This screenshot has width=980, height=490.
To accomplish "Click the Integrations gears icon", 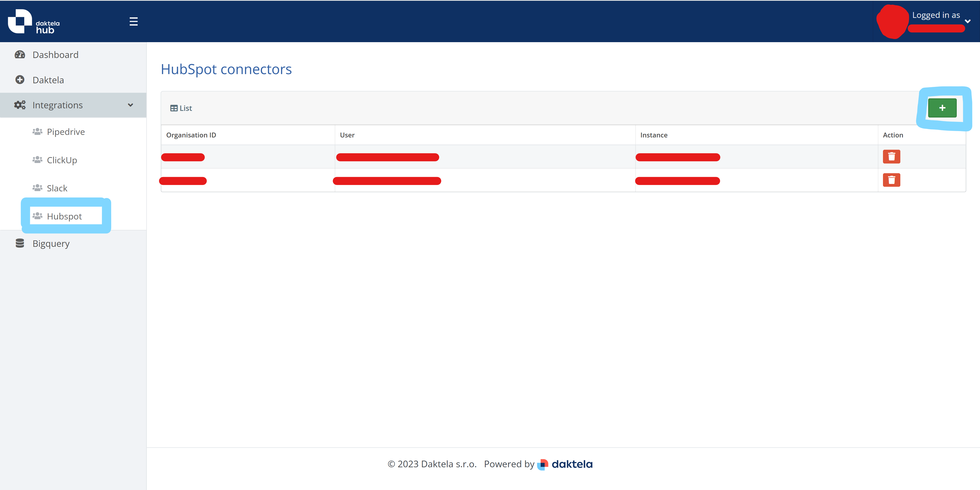I will [x=20, y=105].
